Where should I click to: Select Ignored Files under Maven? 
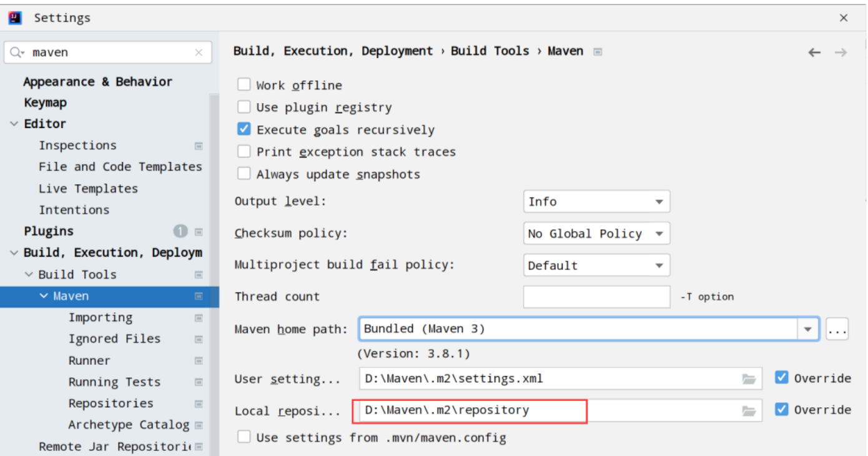(x=114, y=339)
